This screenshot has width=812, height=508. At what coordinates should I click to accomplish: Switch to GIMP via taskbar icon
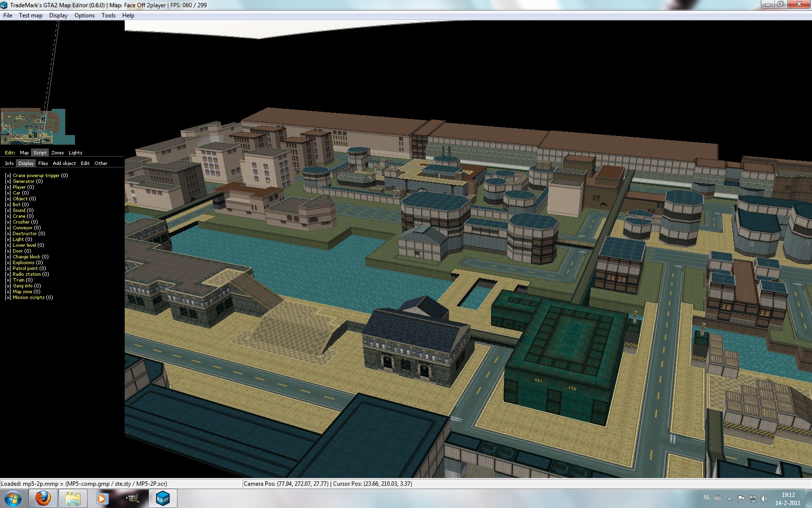coord(132,498)
